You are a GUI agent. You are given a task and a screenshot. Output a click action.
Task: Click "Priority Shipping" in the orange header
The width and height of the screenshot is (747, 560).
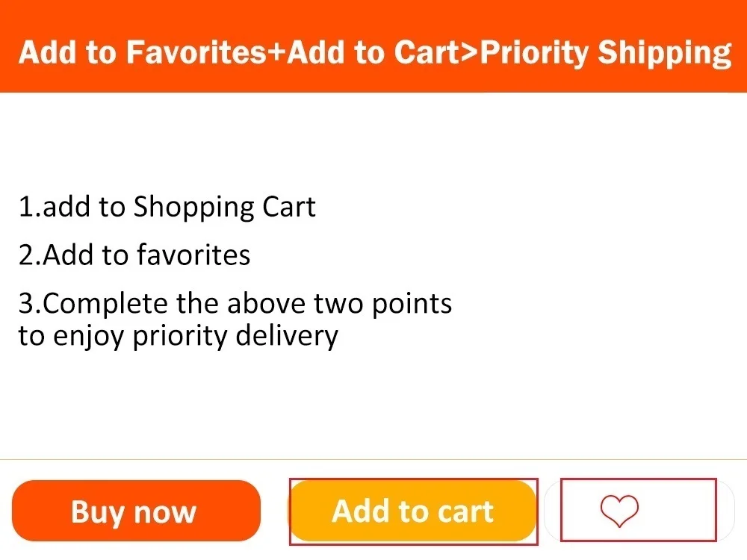tap(605, 53)
